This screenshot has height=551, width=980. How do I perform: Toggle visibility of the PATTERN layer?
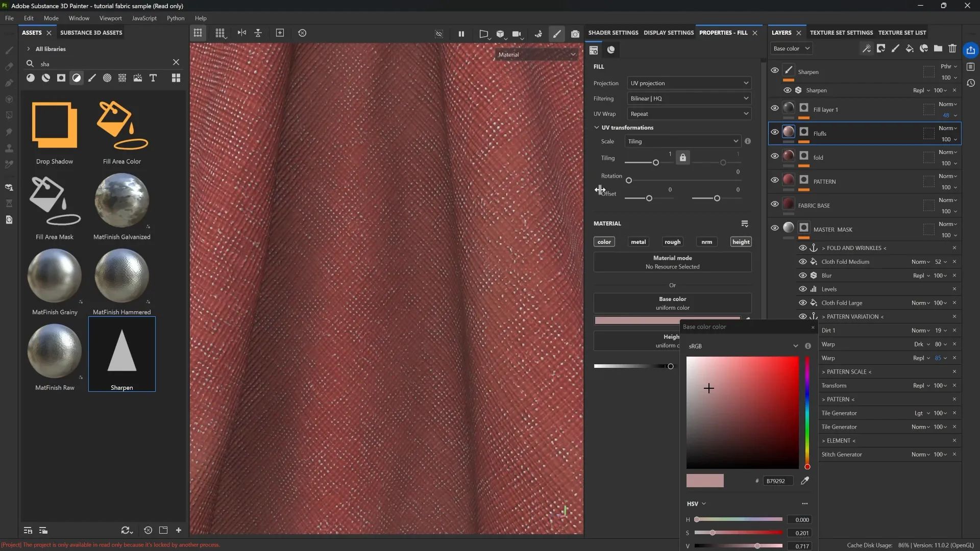(775, 180)
